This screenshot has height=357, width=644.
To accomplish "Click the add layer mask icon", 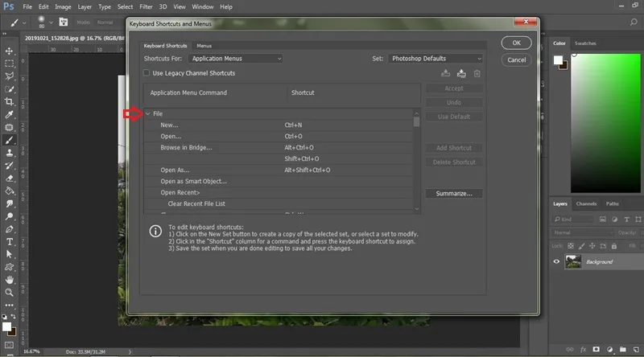I will 596,349.
